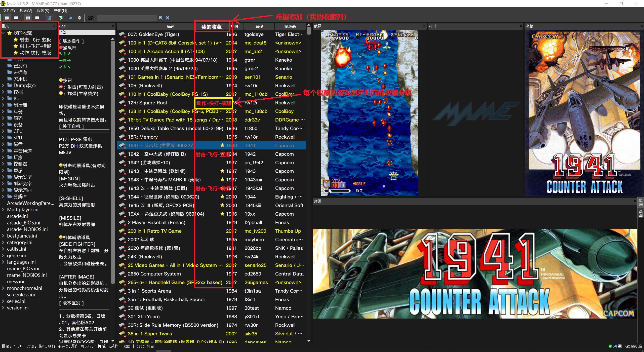Sort by the 名称 column header
644x352 pixels.
coord(259,26)
